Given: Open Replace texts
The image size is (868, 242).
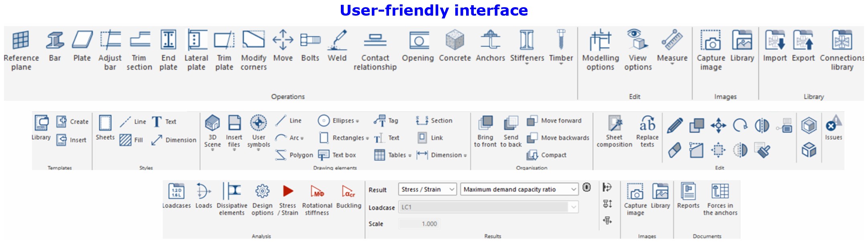Looking at the screenshot, I should pos(647,132).
